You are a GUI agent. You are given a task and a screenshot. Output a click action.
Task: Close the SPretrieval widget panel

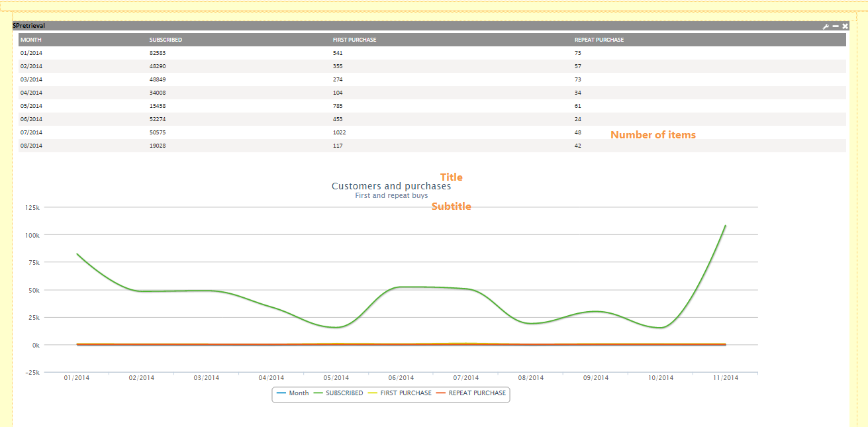click(845, 26)
